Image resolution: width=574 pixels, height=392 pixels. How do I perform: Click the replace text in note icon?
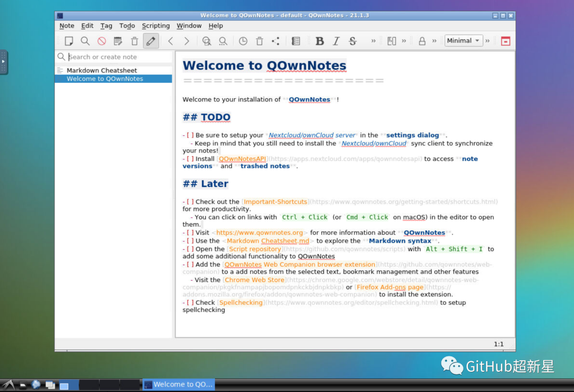click(223, 41)
